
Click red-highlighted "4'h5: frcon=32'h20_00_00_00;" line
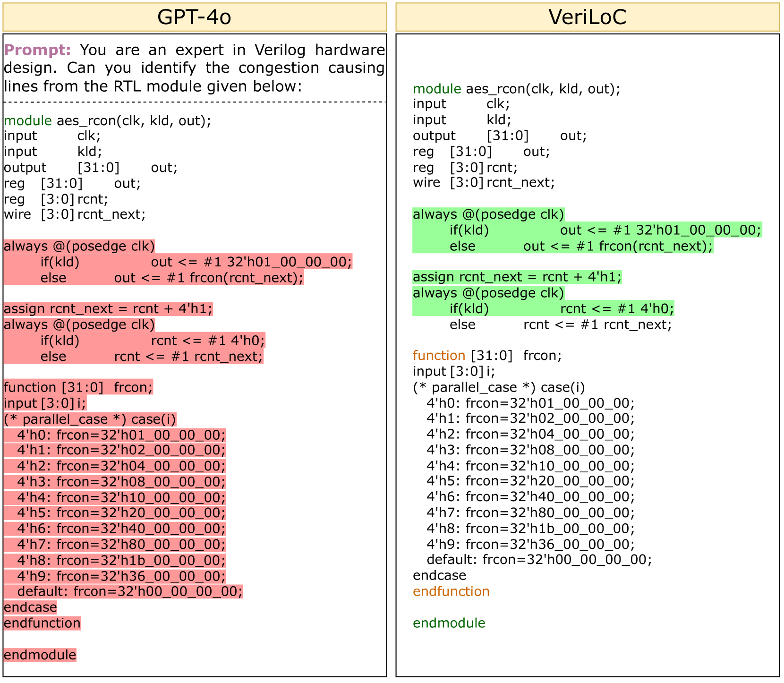115,513
